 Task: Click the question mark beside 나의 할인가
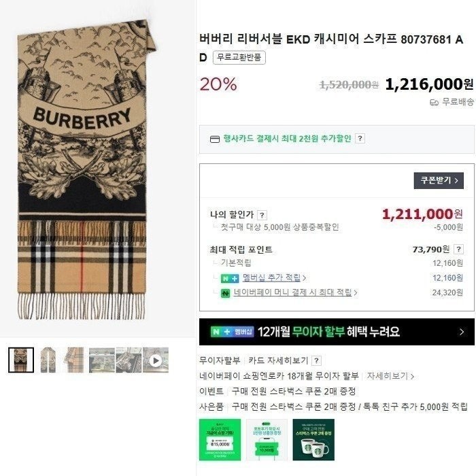(262, 216)
